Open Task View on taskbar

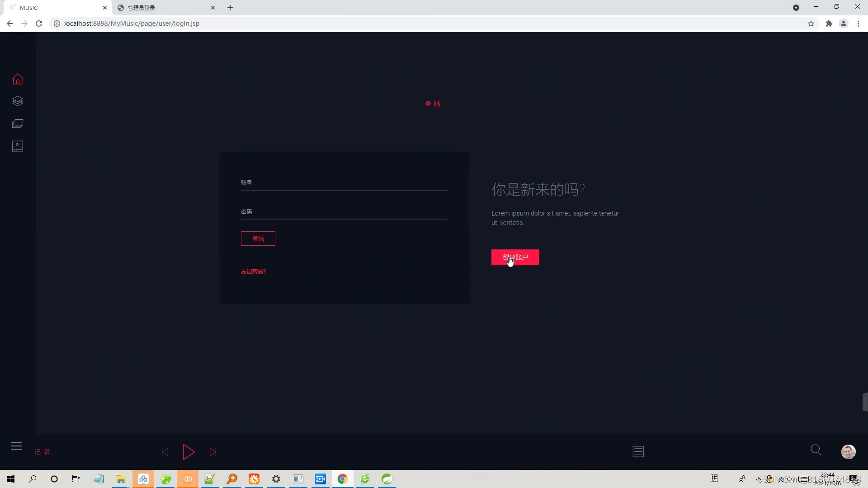[x=76, y=479]
